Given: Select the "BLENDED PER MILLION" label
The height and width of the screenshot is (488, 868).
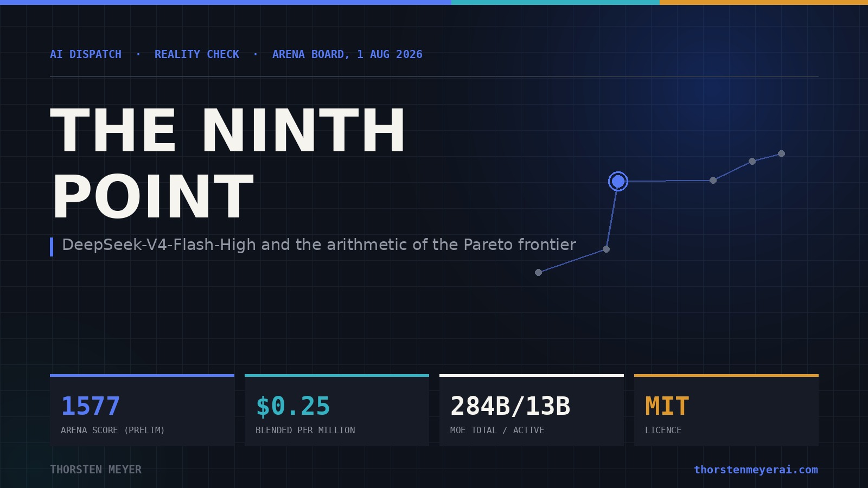Looking at the screenshot, I should pyautogui.click(x=305, y=430).
